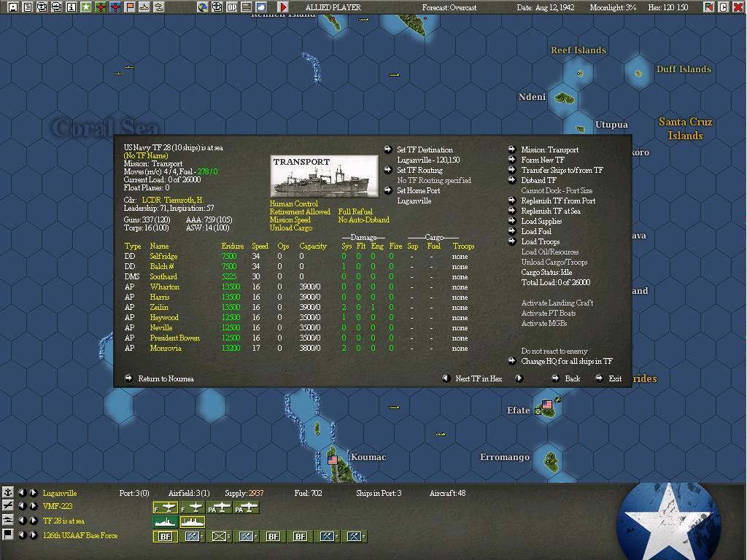Click the crosshair target toolbar icon
Viewport: 747px width, 560px height.
coord(217,7)
